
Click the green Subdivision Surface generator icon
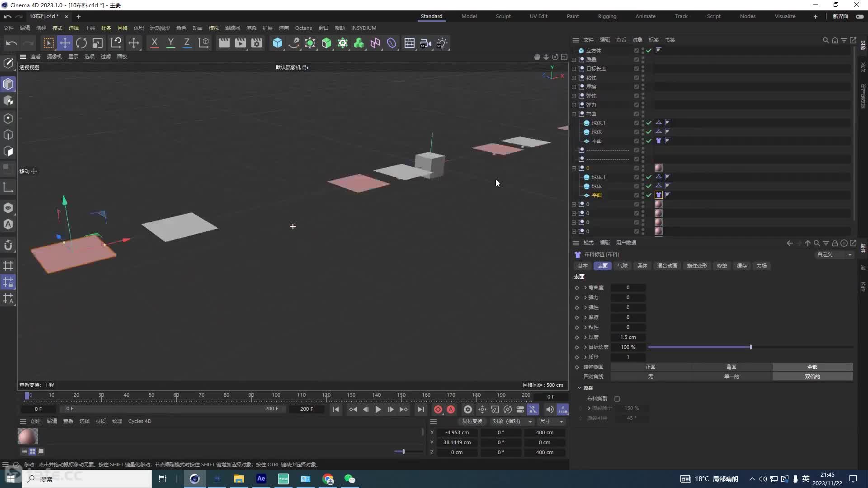(326, 43)
